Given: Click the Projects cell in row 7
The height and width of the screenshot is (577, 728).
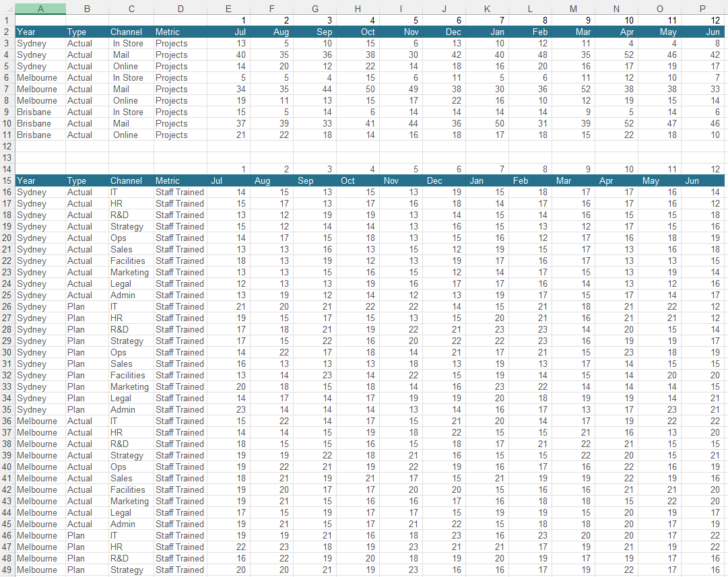Looking at the screenshot, I should click(x=180, y=89).
